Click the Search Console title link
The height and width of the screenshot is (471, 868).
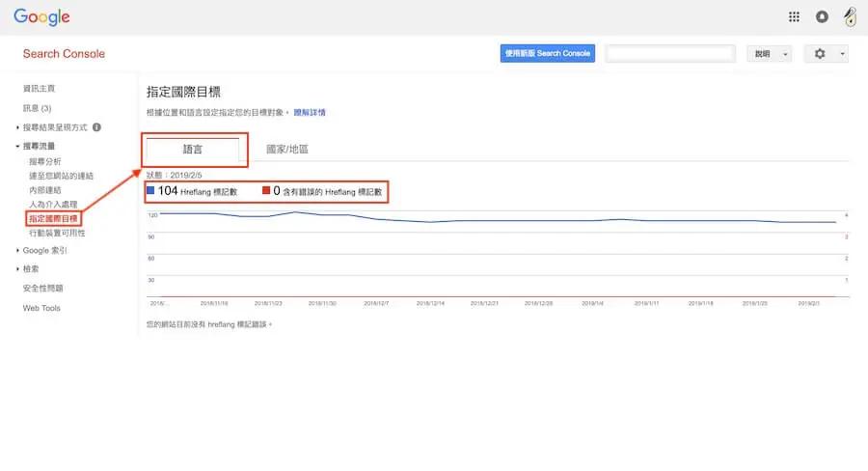(64, 54)
